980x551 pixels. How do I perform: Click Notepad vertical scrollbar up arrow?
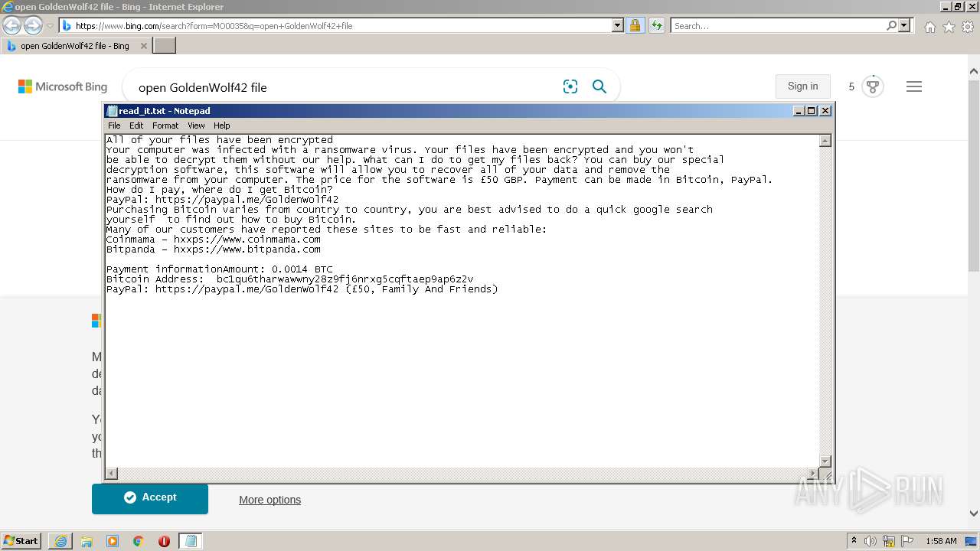point(825,141)
